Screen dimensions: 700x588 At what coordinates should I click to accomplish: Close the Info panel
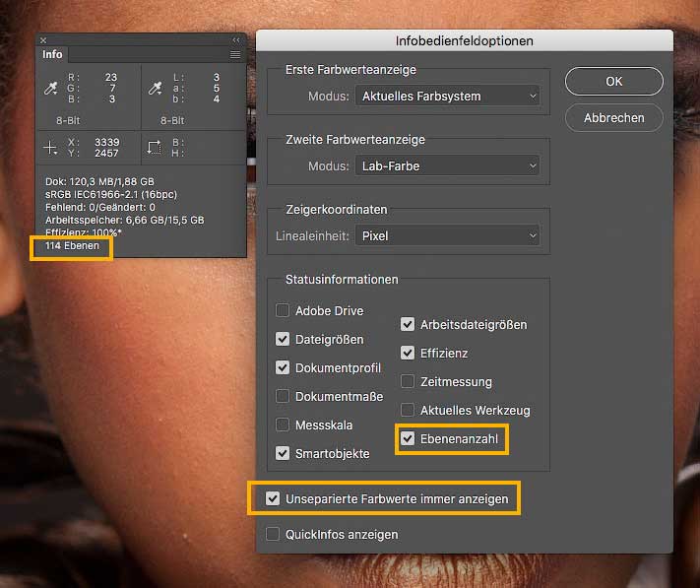point(43,40)
